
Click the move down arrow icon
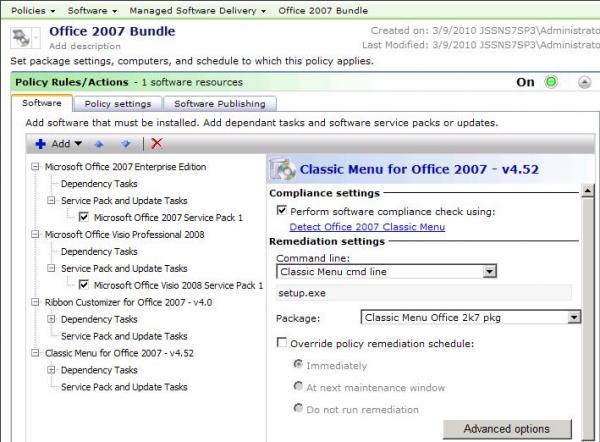click(126, 144)
